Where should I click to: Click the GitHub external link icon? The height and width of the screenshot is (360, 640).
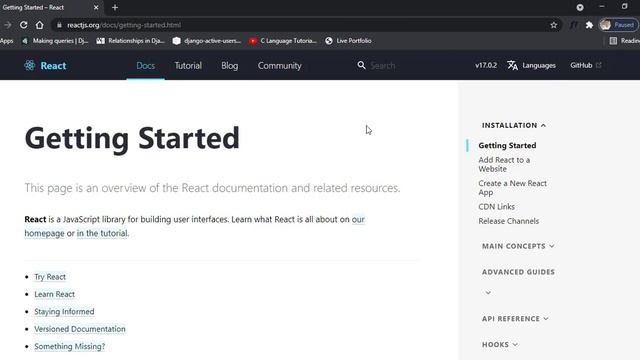point(599,65)
